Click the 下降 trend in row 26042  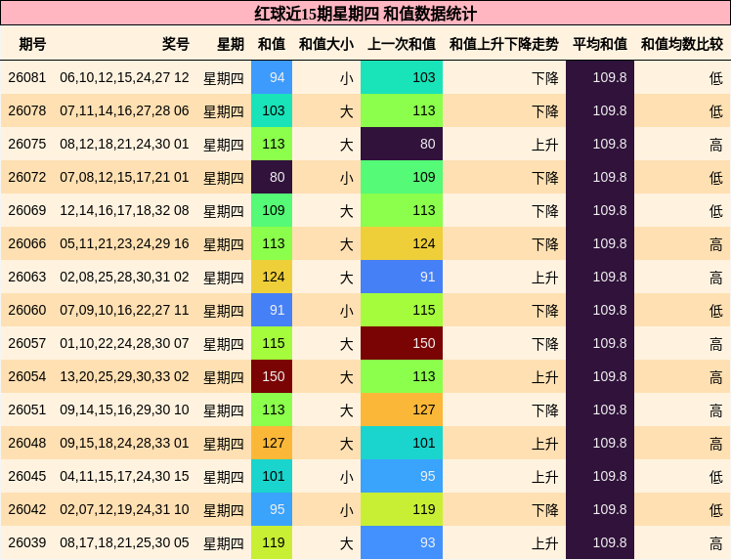pos(545,509)
